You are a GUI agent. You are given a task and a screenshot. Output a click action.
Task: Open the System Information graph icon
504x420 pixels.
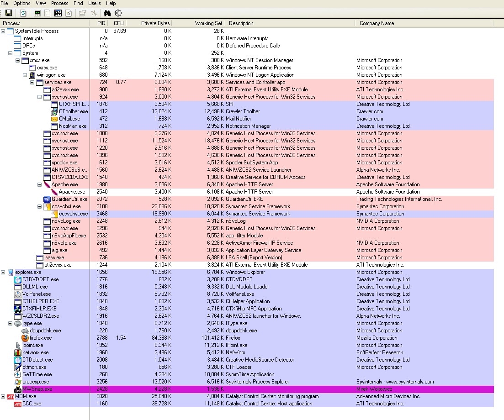[x=37, y=13]
